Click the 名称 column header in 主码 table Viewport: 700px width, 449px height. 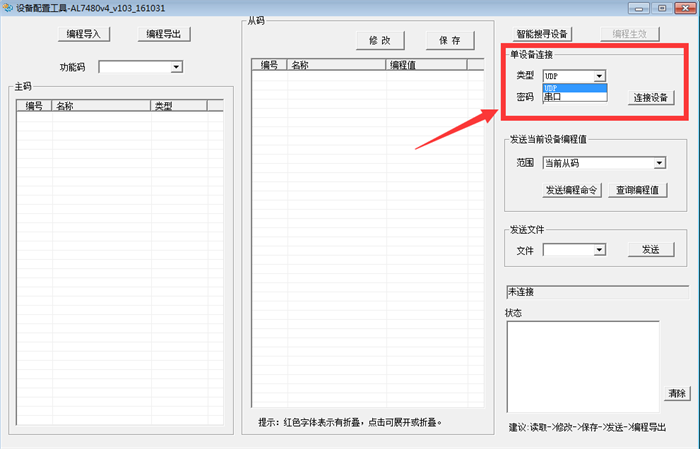[x=101, y=106]
